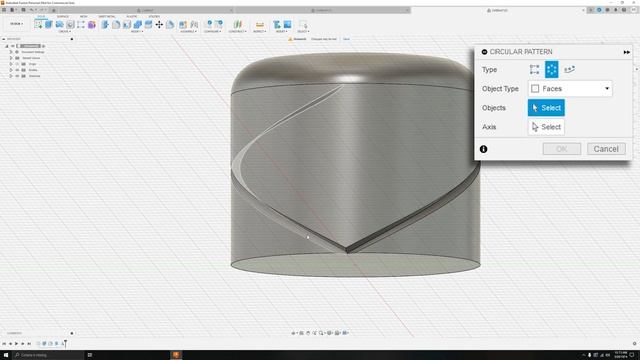Screen dimensions: 640x360
Task: Open the Design workspace dropdown
Action: 17,24
